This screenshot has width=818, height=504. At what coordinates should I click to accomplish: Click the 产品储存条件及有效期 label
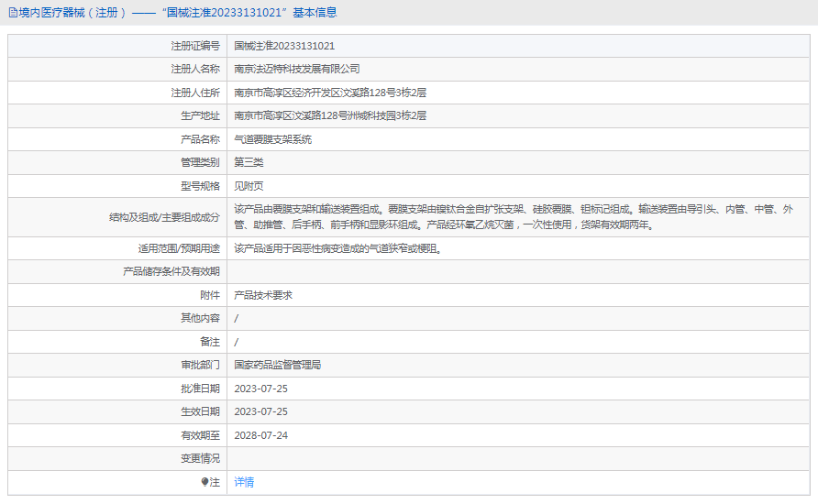coord(171,271)
